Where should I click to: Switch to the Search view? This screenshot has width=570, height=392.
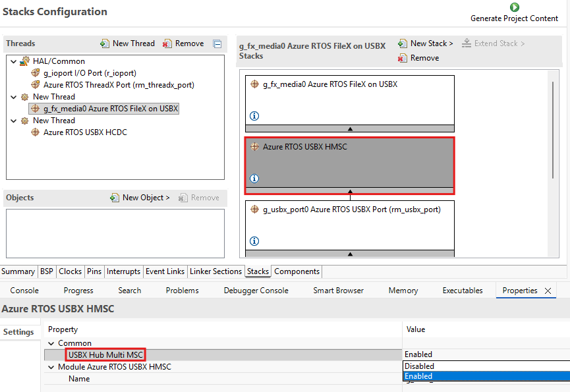pos(129,291)
